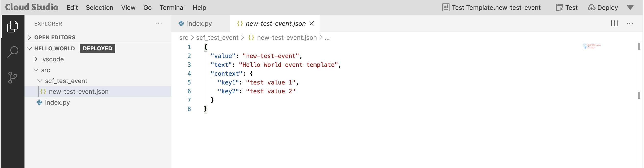The image size is (644, 168).
Task: Open index.py in the file tree
Action: pyautogui.click(x=57, y=102)
